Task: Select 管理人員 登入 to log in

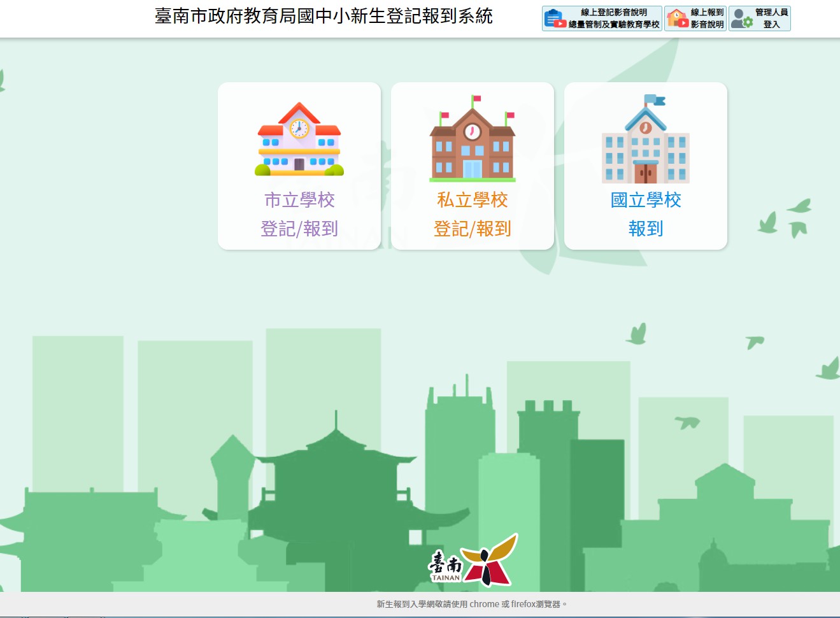Action: click(x=771, y=18)
